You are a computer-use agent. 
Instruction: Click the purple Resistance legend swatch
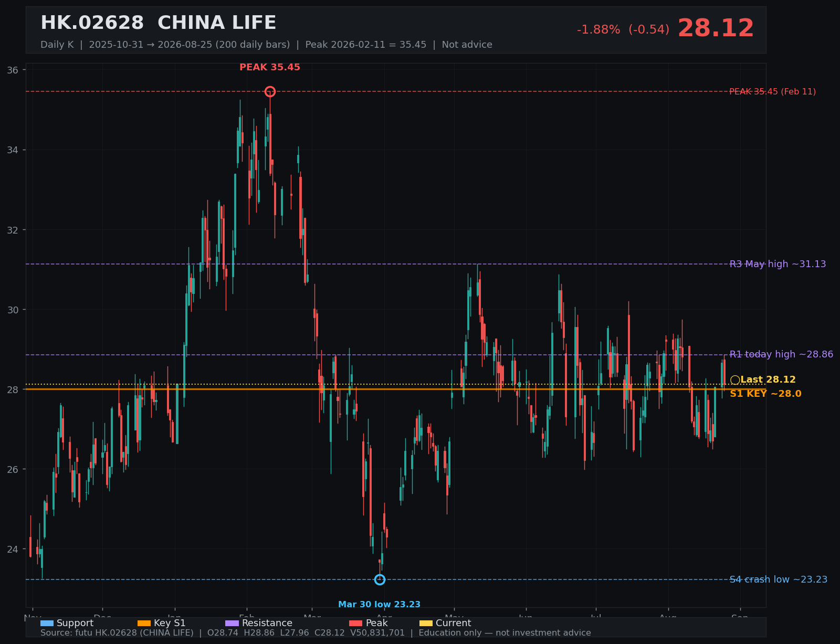pyautogui.click(x=232, y=623)
